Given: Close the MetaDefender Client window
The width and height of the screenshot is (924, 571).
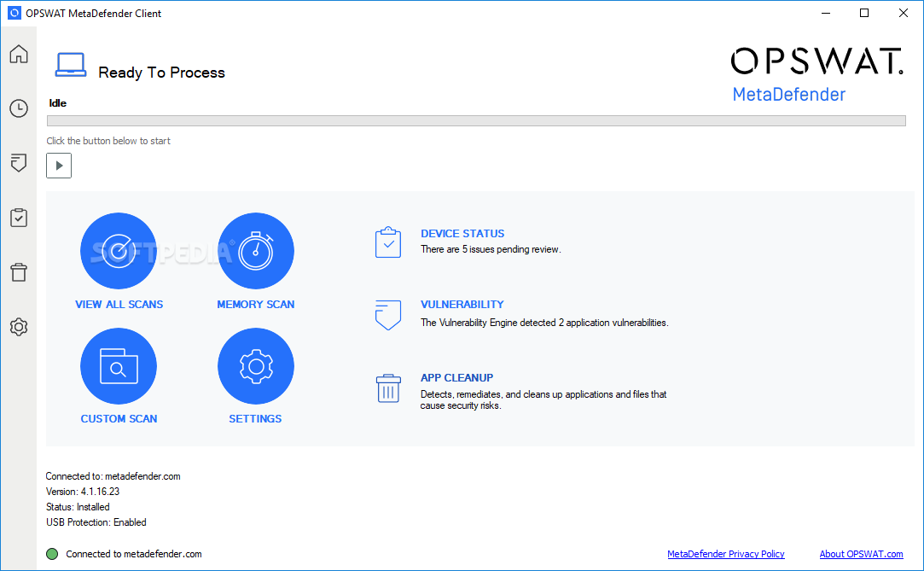Looking at the screenshot, I should pyautogui.click(x=903, y=13).
